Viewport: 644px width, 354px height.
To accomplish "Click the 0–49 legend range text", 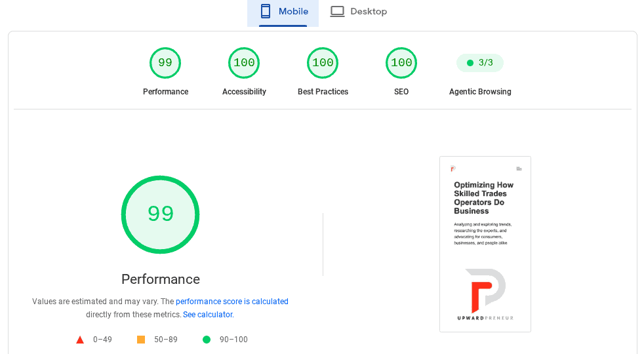I will tap(102, 340).
